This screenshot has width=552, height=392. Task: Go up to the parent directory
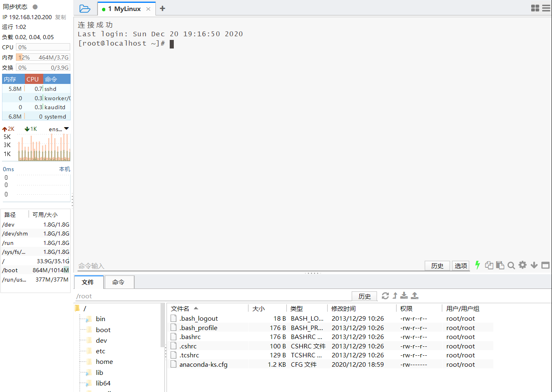[395, 296]
